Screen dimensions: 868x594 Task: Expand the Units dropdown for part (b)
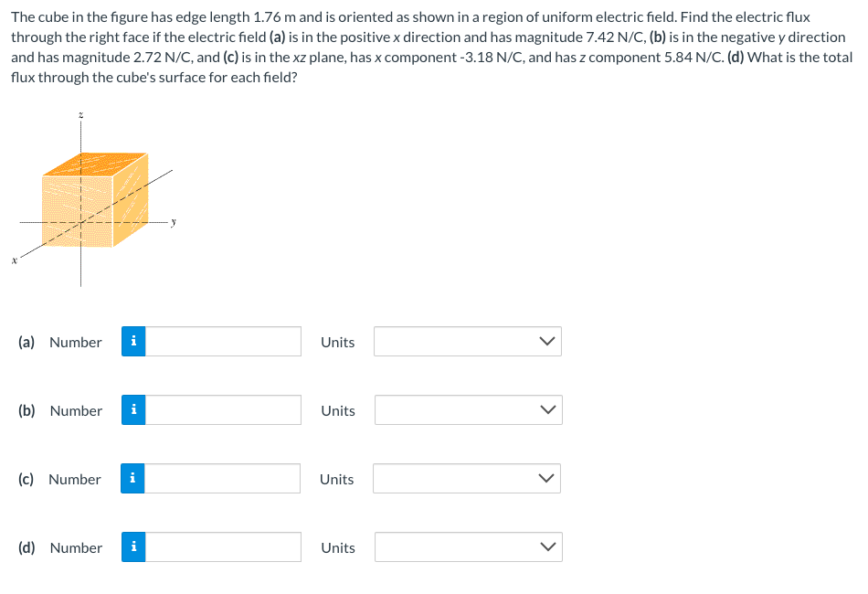point(468,410)
